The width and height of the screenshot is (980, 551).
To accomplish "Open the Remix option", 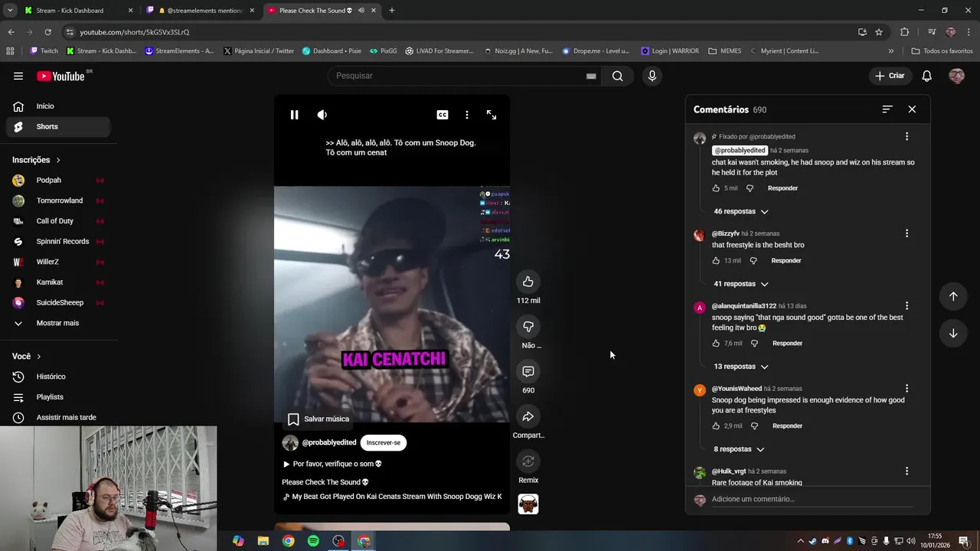I will (528, 461).
